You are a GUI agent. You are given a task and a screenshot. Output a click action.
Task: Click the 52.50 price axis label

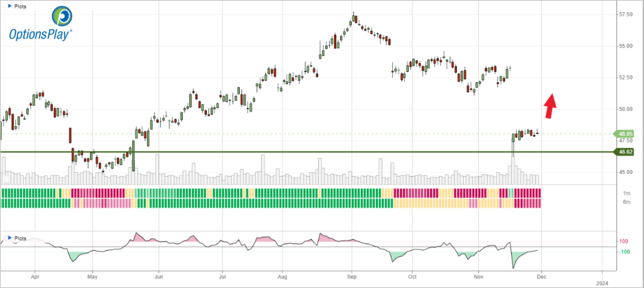[625, 78]
